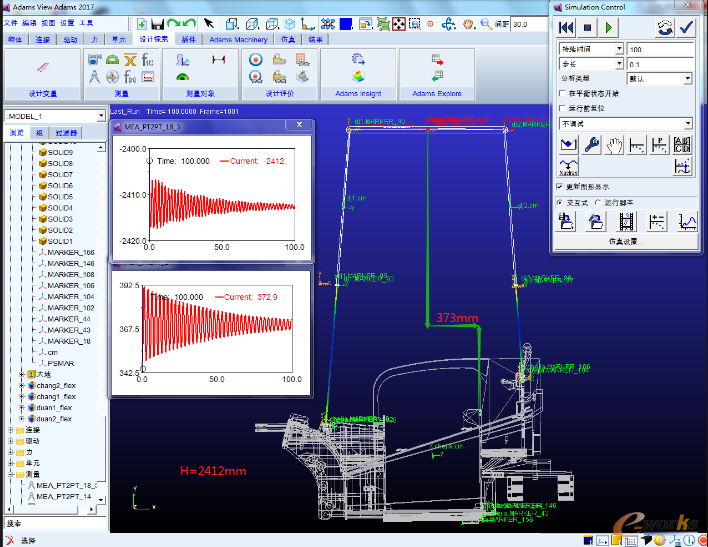Start simulation with green play button

[608, 28]
